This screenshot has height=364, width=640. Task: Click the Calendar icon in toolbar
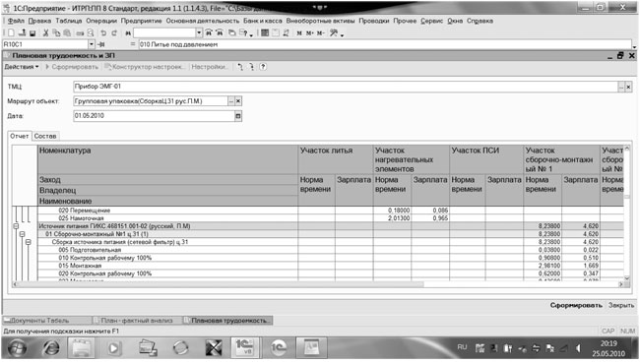click(x=276, y=33)
